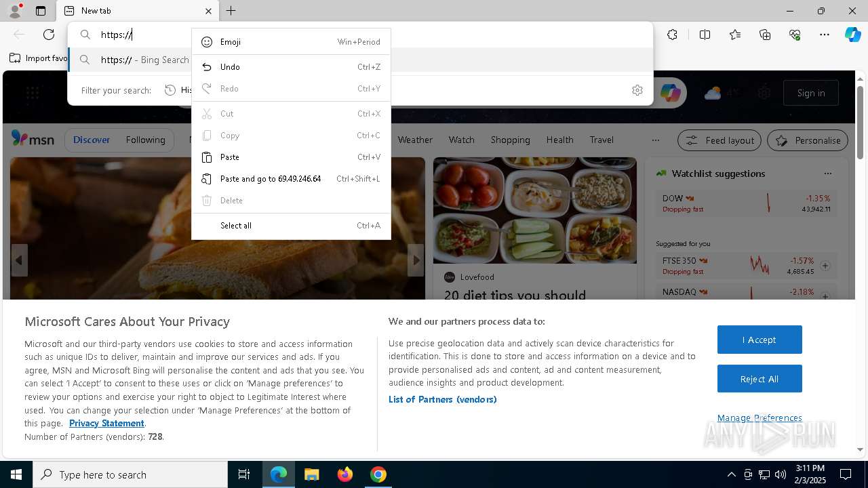Open Browser essentials heart icon
This screenshot has width=868, height=488.
point(795,35)
